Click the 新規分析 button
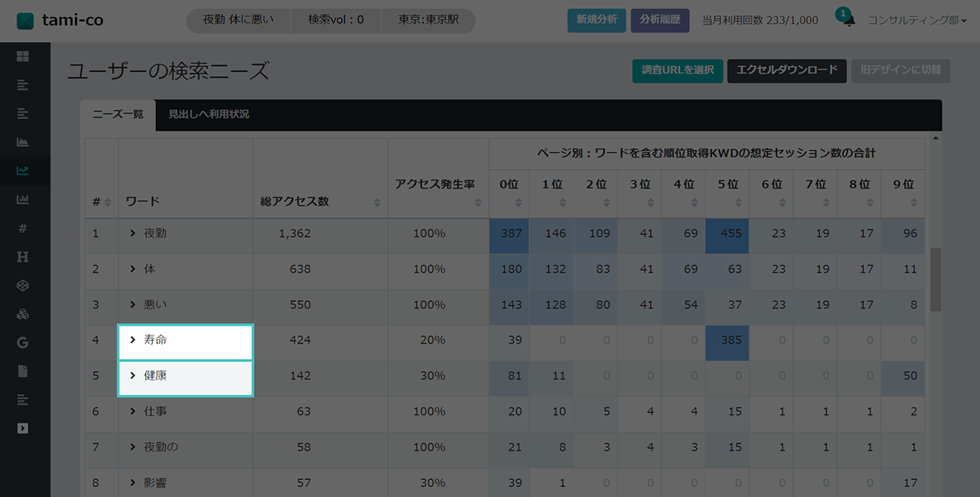 pyautogui.click(x=596, y=20)
